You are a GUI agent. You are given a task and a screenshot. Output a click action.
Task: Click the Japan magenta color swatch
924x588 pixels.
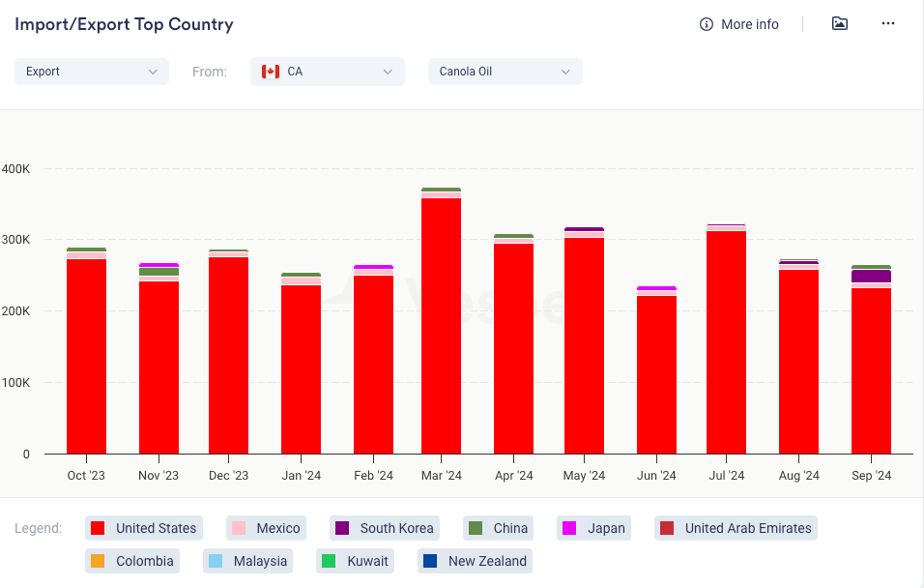point(569,528)
